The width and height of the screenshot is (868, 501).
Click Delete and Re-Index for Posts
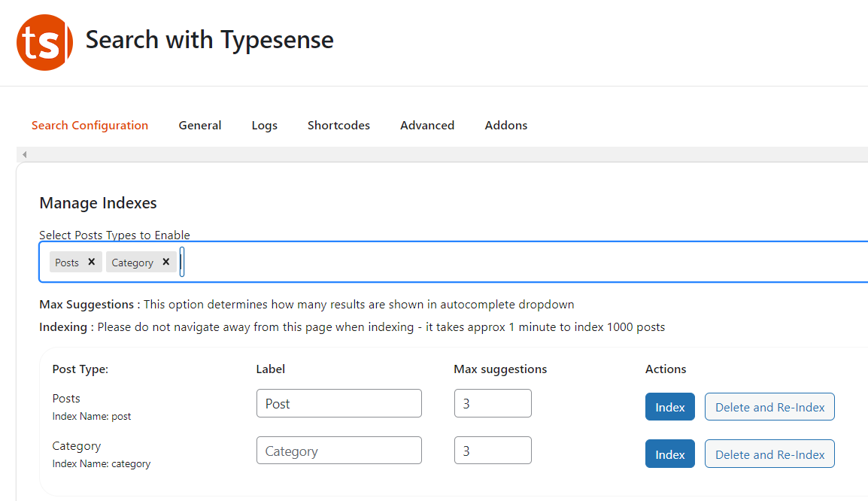coord(769,406)
